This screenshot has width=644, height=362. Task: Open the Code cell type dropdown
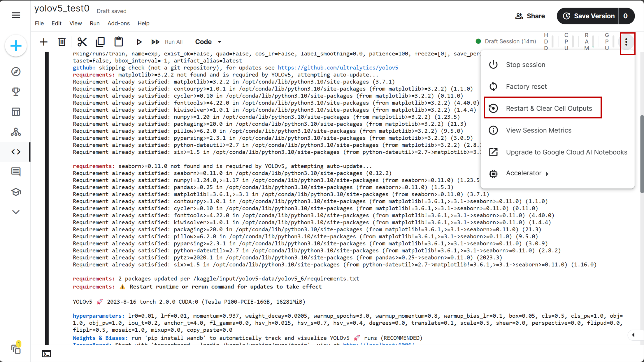(x=208, y=41)
